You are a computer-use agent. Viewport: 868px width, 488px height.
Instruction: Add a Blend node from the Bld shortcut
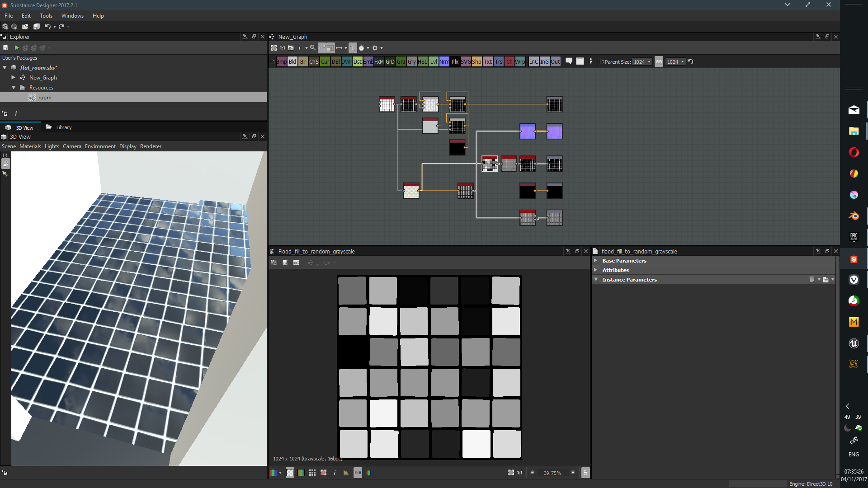[x=292, y=62]
